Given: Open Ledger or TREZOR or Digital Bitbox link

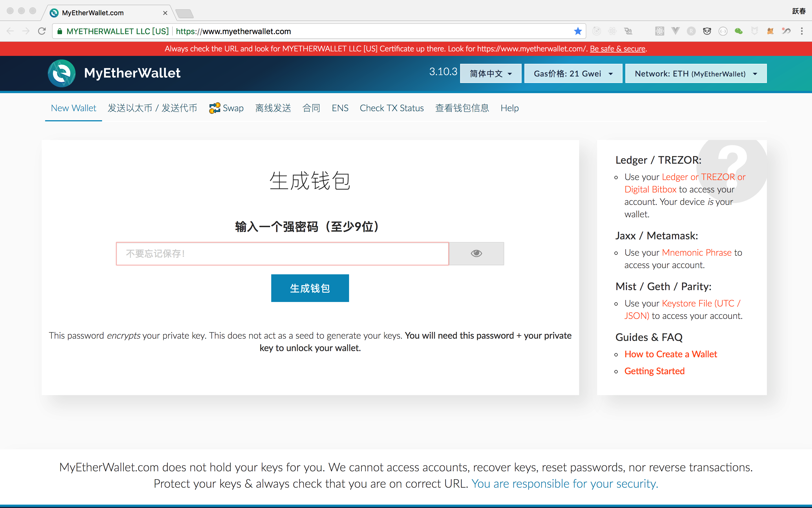Looking at the screenshot, I should (685, 183).
